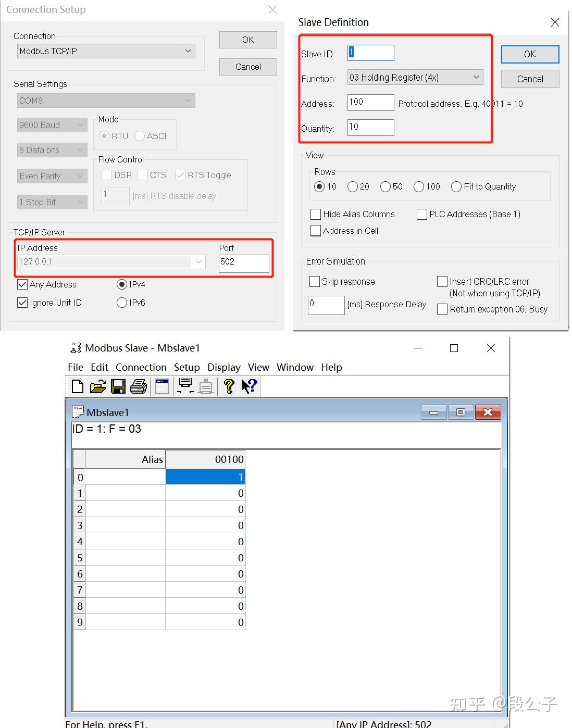
Task: Open the Connection type dropdown
Action: [x=188, y=51]
